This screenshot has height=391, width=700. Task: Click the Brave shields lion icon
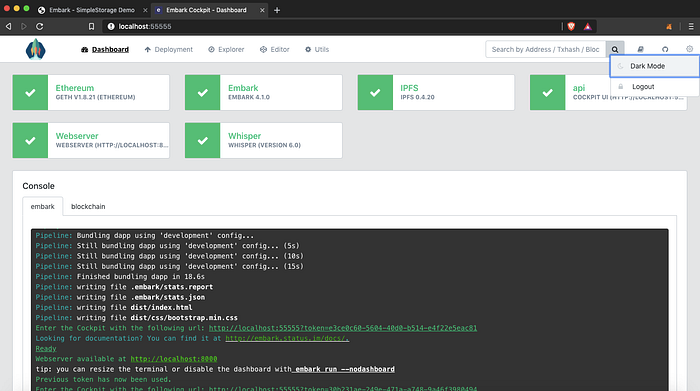pyautogui.click(x=571, y=26)
